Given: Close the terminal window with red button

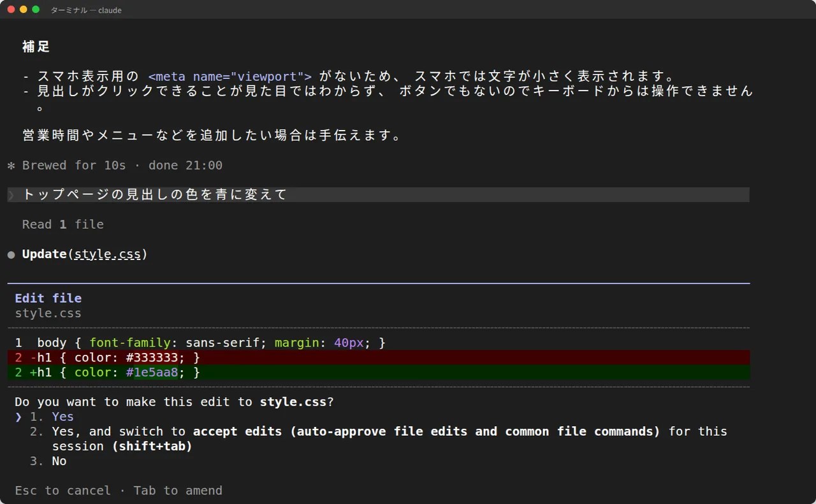Looking at the screenshot, I should pyautogui.click(x=11, y=10).
